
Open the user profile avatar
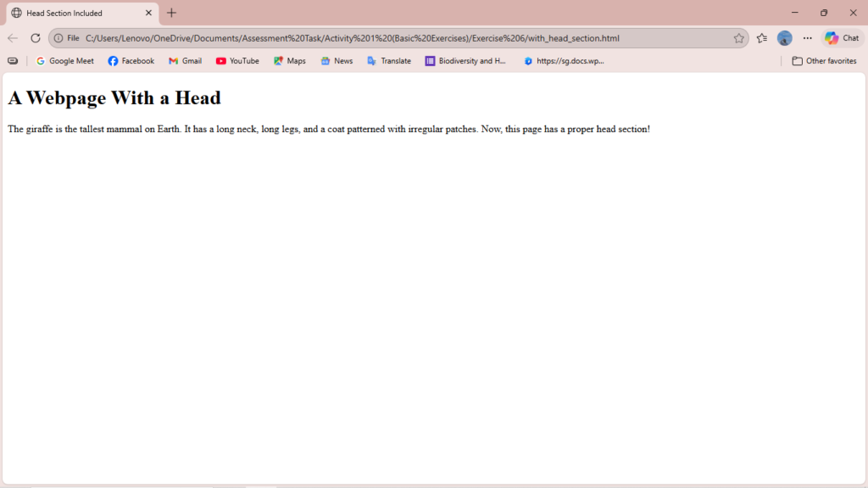[785, 38]
